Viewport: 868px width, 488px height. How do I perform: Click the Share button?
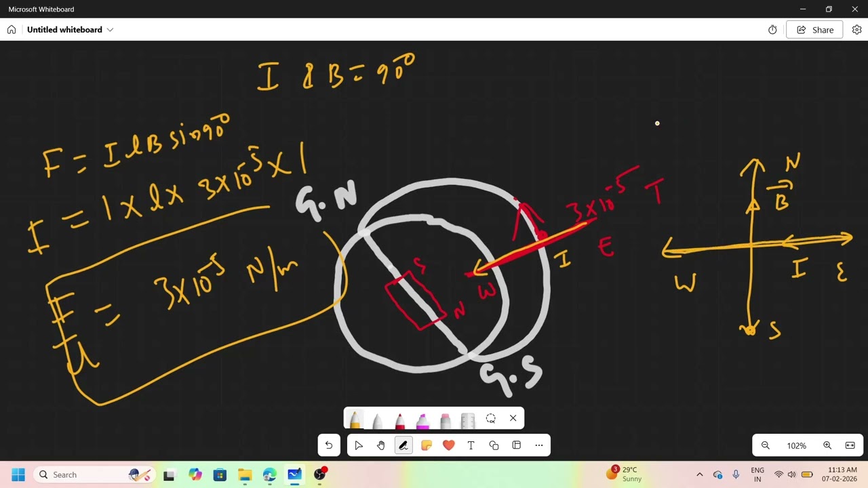(814, 30)
